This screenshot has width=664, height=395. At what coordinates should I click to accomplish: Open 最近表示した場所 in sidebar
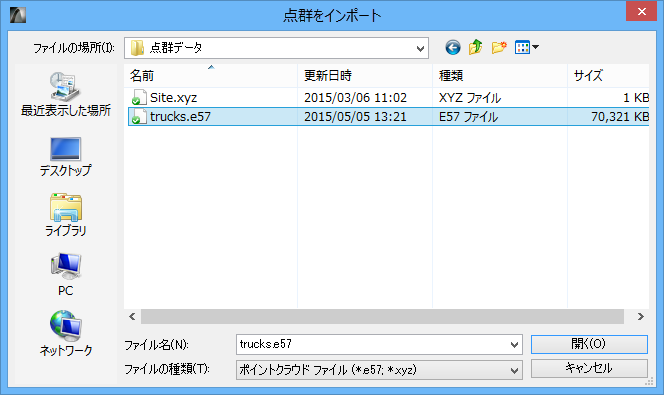pyautogui.click(x=66, y=94)
